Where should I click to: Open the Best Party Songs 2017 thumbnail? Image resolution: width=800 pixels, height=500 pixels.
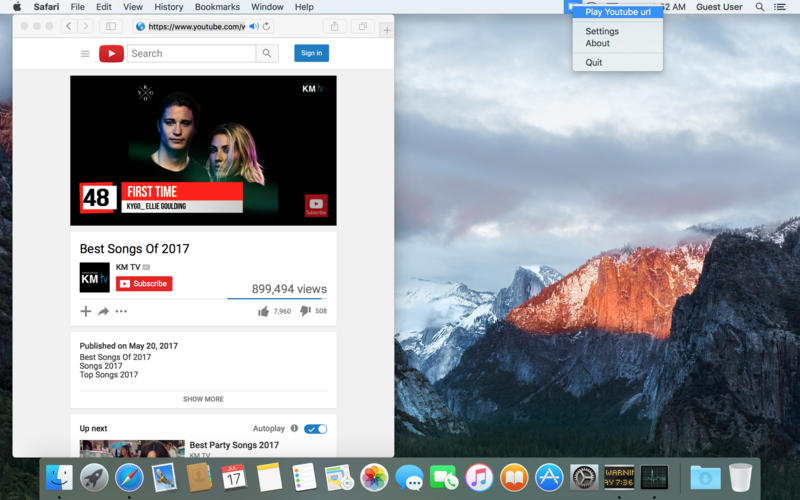coord(132,448)
